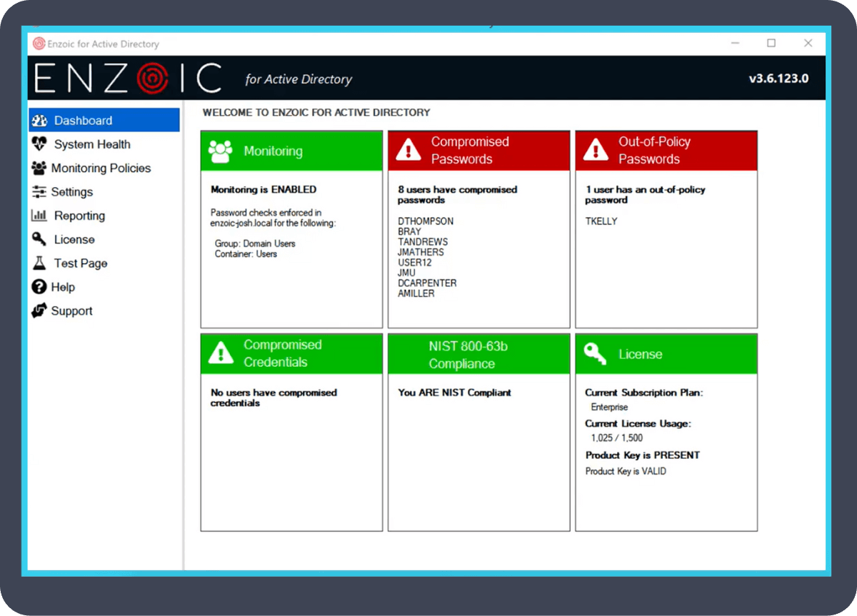
Task: Select user BRAY in compromised list
Action: 410,231
